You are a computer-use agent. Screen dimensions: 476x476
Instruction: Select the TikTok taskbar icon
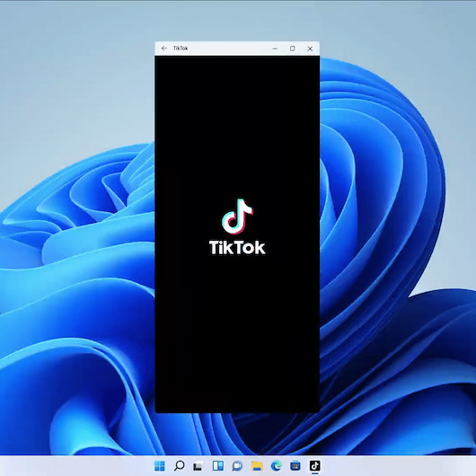pos(315,466)
